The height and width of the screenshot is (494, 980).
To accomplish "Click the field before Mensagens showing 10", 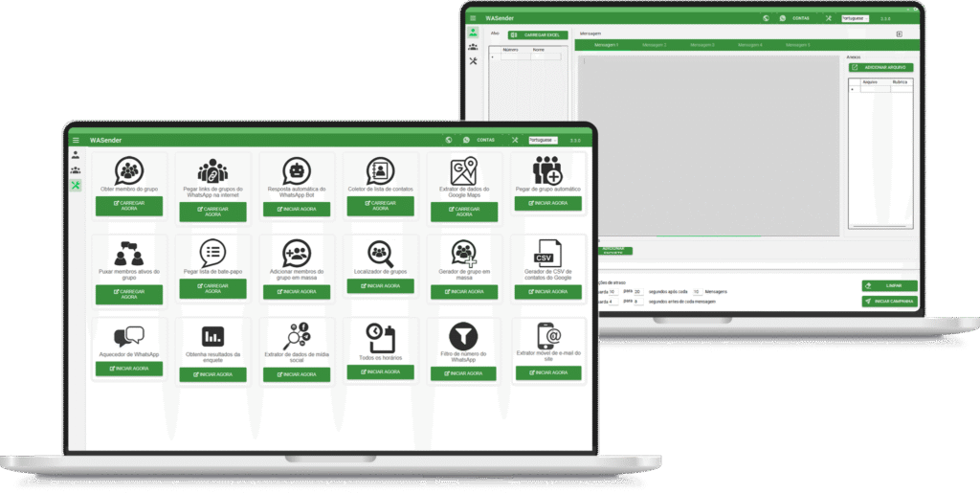I will pos(697,291).
